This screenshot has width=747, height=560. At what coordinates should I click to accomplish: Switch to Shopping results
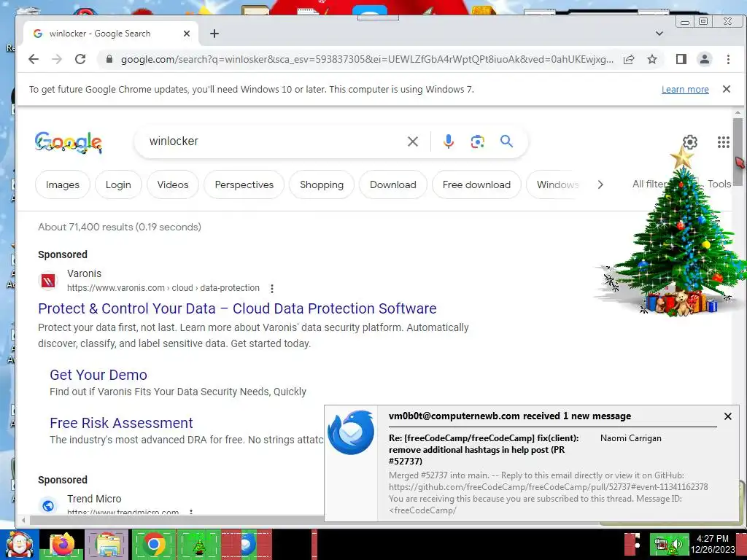point(322,184)
